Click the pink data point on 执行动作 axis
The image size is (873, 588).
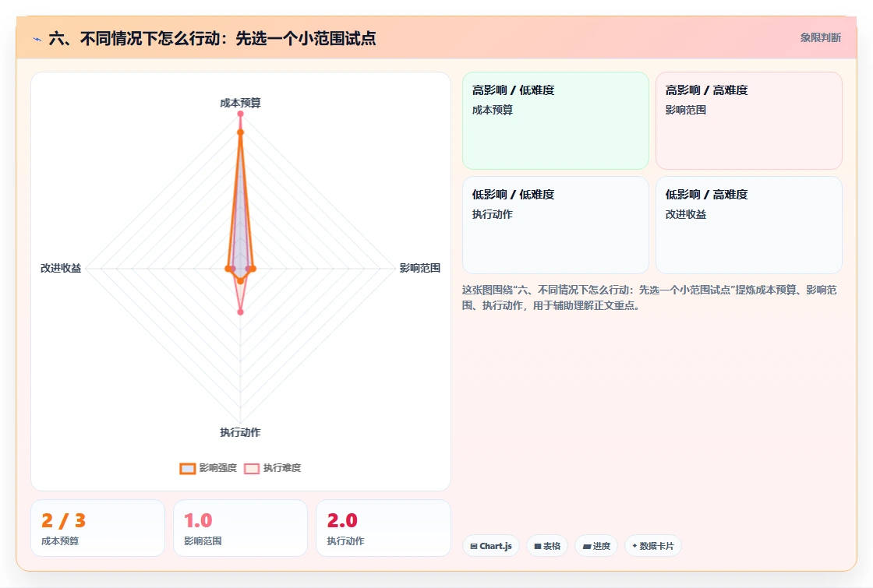241,312
